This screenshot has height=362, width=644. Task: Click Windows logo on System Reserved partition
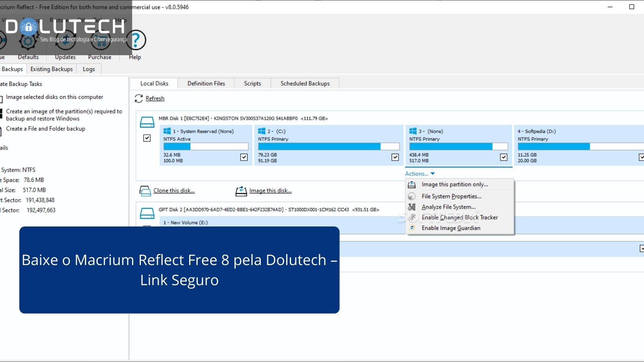tap(167, 131)
